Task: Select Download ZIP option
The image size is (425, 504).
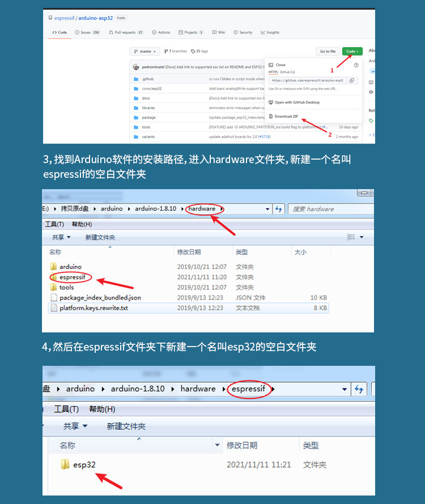Action: click(283, 116)
